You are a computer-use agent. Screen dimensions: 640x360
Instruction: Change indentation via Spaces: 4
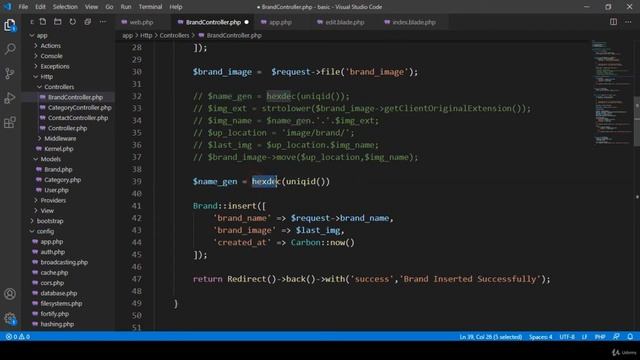[540, 337]
